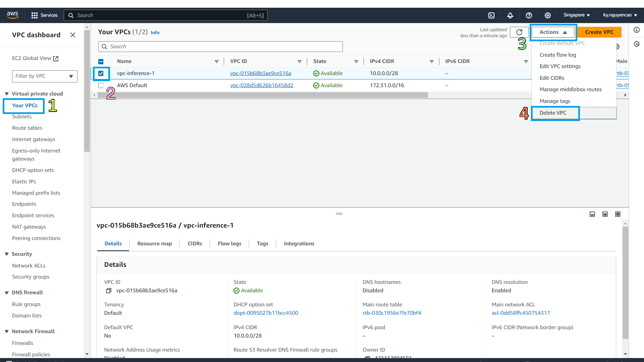
Task: Copy the VPC ID in Details
Action: (x=108, y=291)
